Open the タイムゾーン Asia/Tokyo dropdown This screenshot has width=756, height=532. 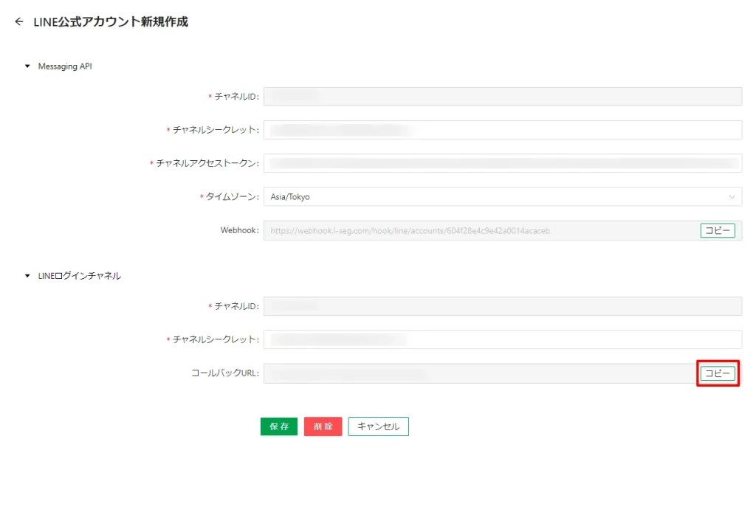(502, 196)
